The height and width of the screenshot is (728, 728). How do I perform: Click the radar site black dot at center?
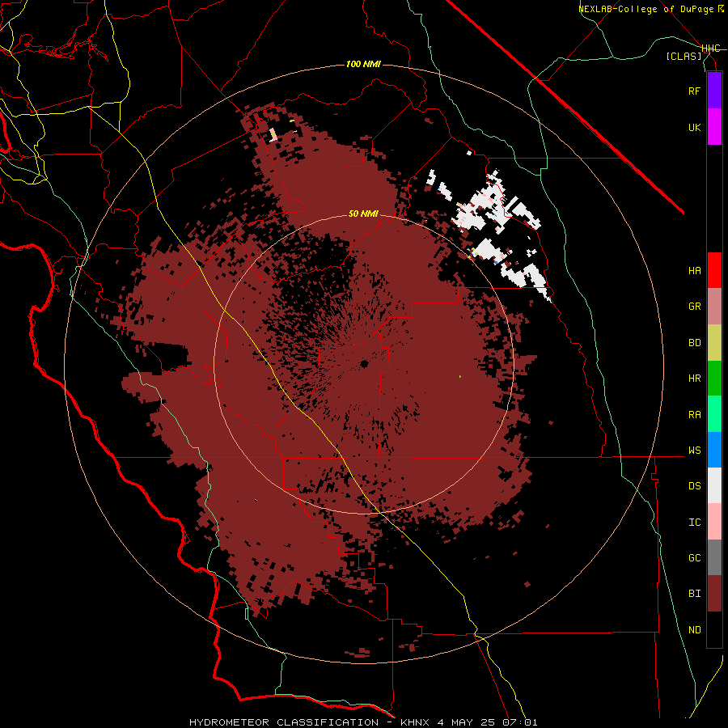tap(364, 364)
